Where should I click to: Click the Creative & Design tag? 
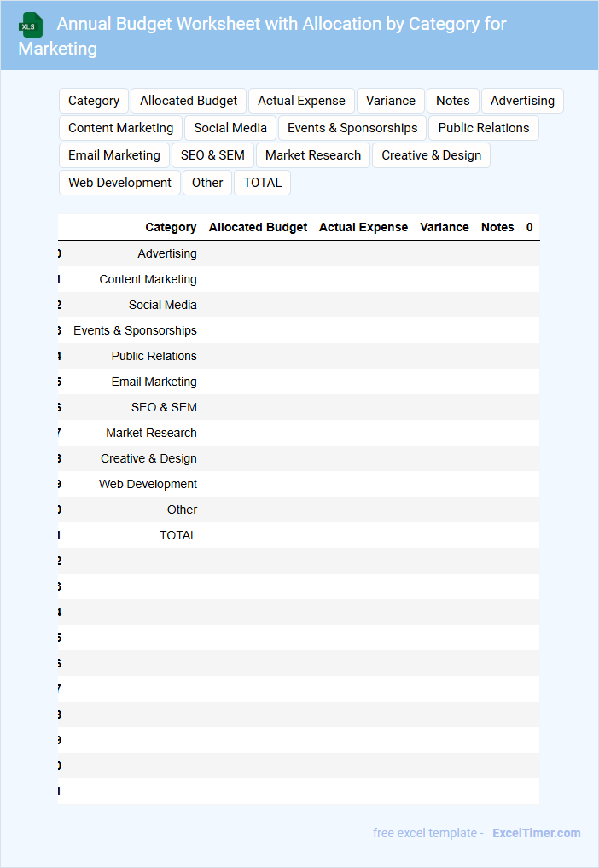point(431,155)
